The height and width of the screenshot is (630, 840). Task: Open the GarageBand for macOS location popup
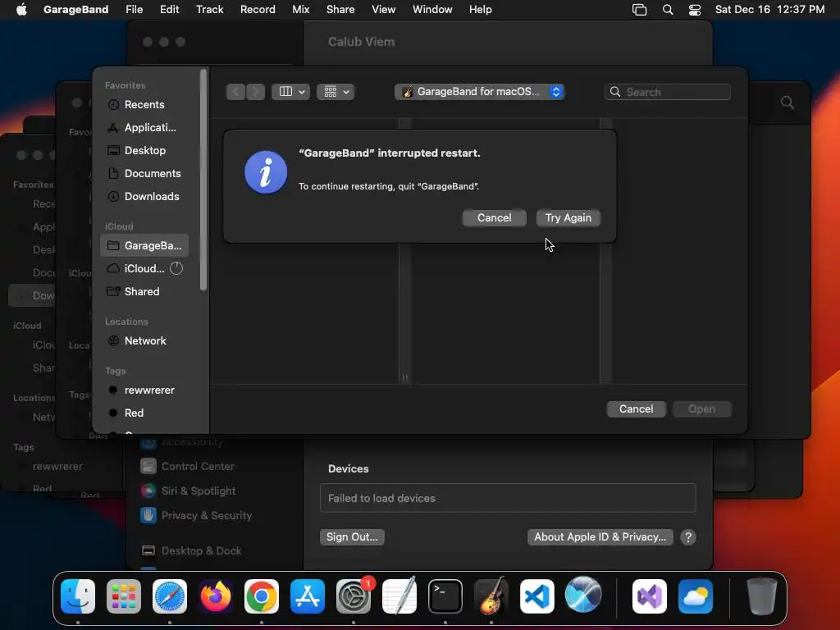tap(479, 92)
